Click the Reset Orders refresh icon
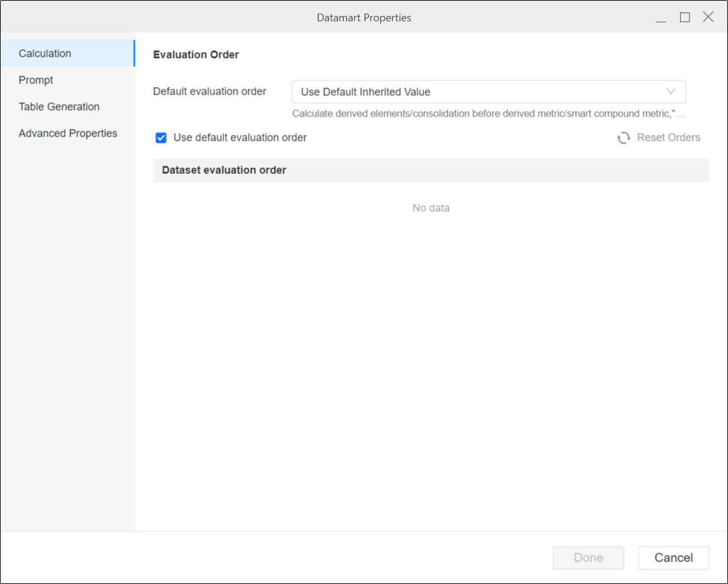 click(624, 138)
